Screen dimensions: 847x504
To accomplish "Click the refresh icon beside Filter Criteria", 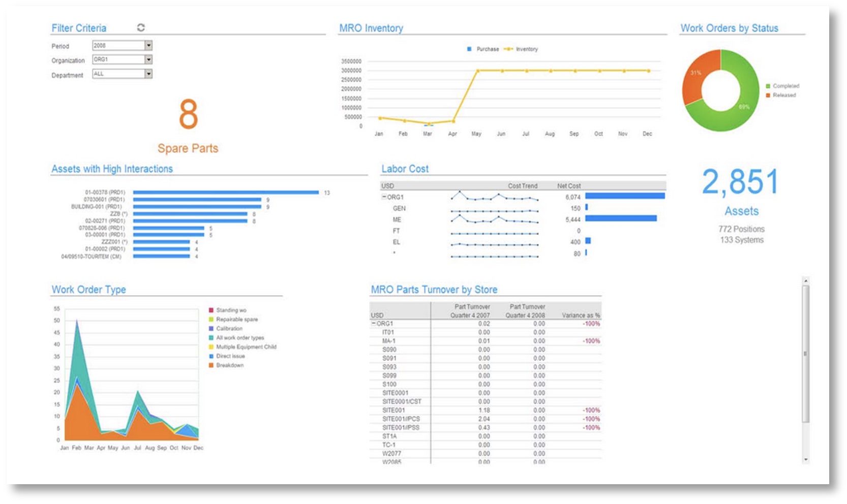I will pos(141,27).
